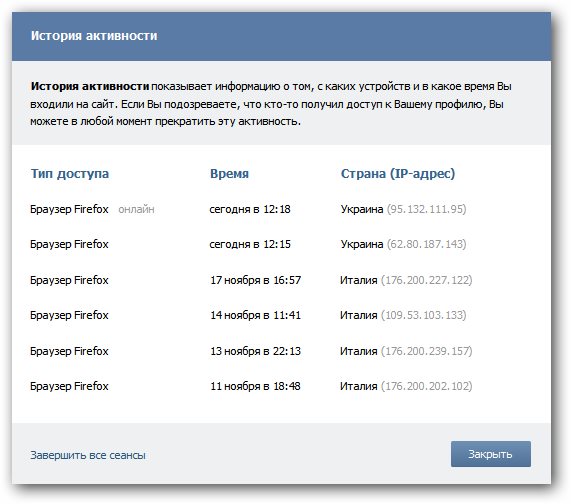Click IP address 109.53.103.133
This screenshot has height=504, width=571.
424,315
